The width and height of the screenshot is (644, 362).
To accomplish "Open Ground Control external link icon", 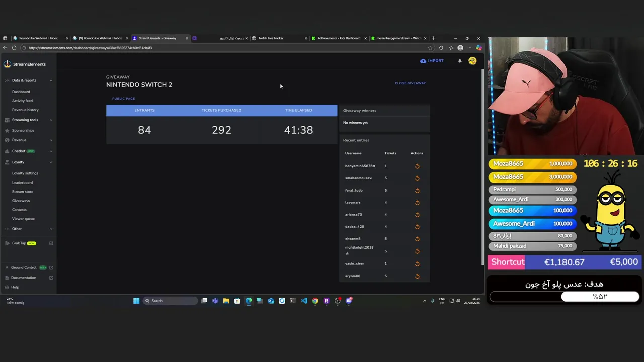I will (x=51, y=268).
